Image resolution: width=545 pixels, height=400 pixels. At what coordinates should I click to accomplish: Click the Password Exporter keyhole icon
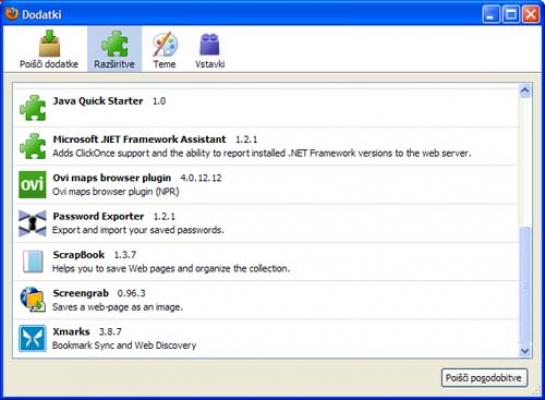32,223
